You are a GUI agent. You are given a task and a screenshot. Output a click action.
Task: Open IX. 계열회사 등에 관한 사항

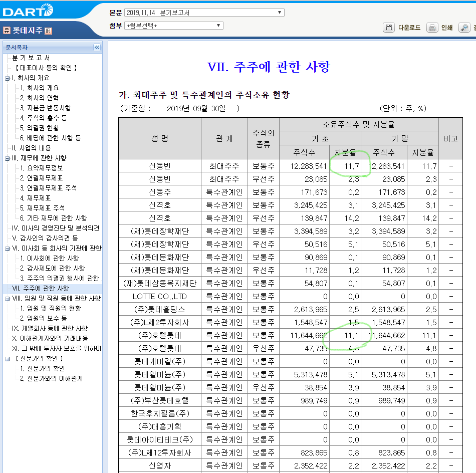pyautogui.click(x=50, y=328)
